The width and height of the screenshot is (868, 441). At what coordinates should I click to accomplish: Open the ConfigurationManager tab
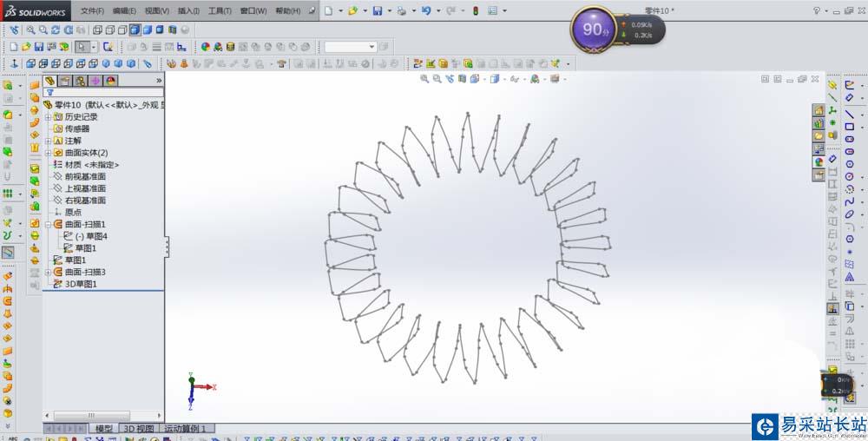(80, 80)
